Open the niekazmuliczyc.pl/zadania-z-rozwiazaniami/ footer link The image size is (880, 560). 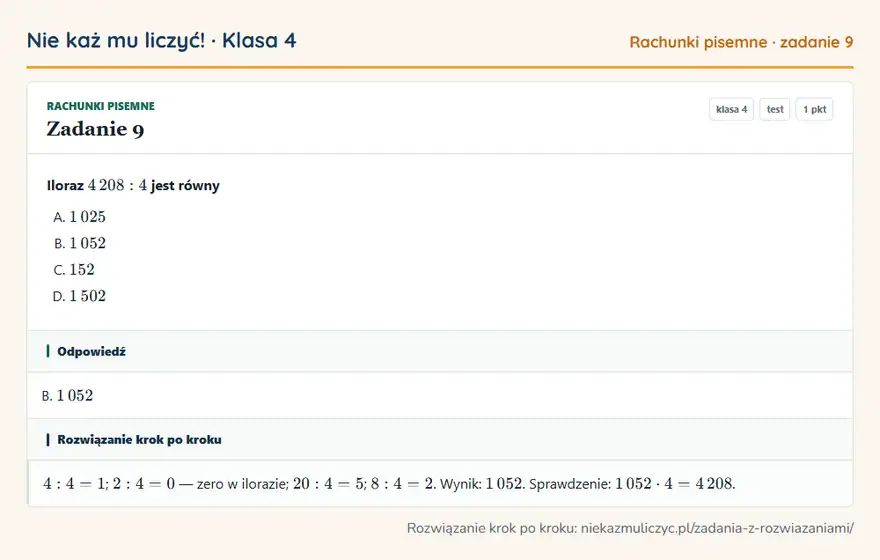(x=717, y=528)
